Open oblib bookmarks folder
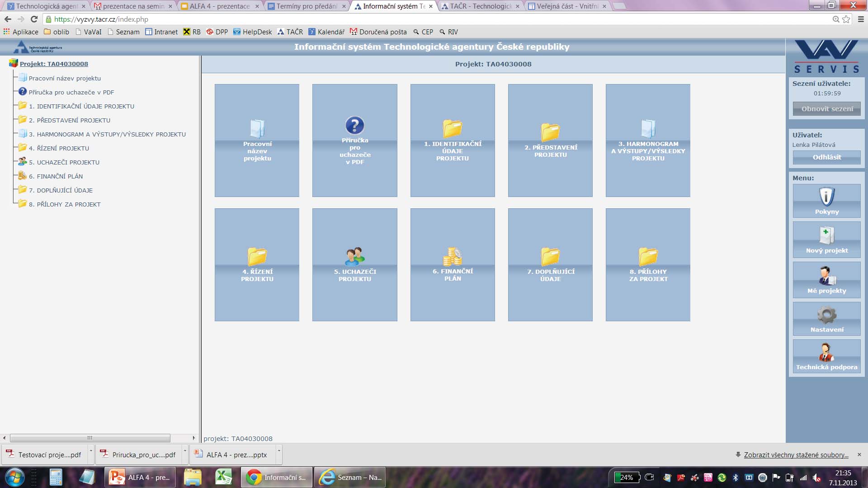Image resolution: width=868 pixels, height=488 pixels. pyautogui.click(x=57, y=32)
